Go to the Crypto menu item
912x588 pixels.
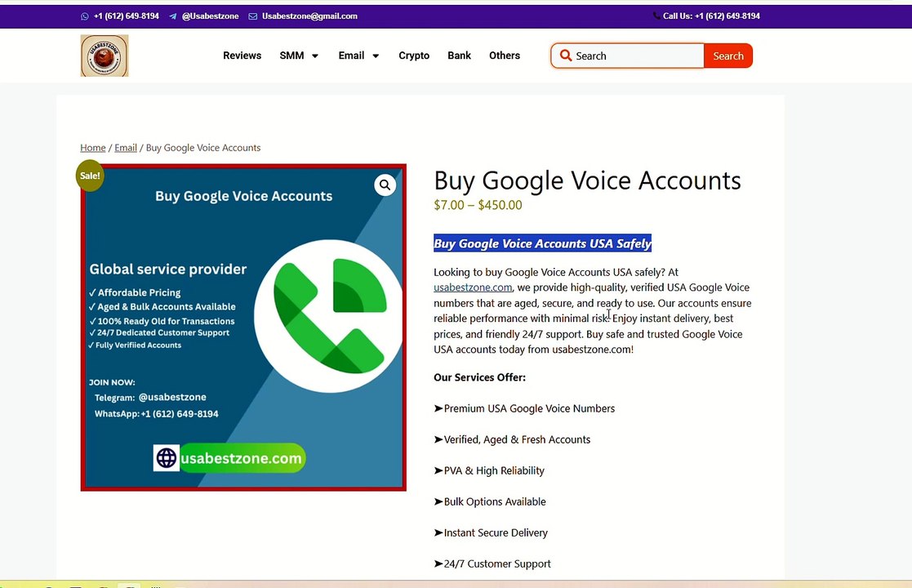click(x=414, y=56)
